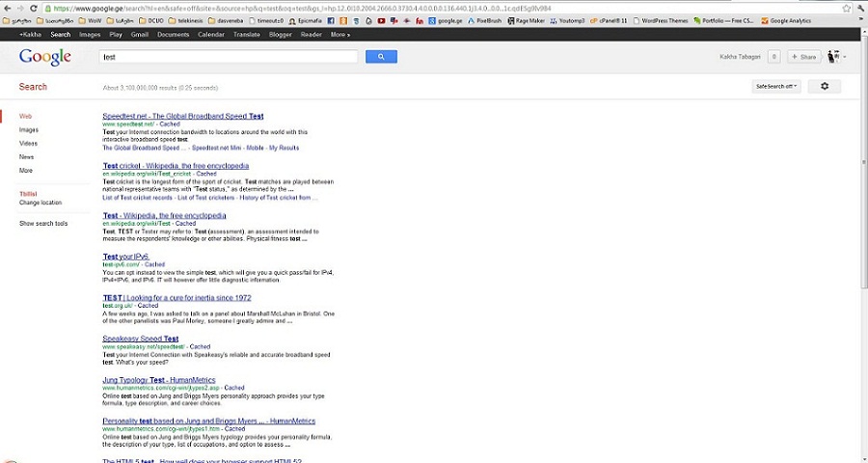Open the Google Analytics bookmark
This screenshot has width=868, height=463.
[786, 21]
